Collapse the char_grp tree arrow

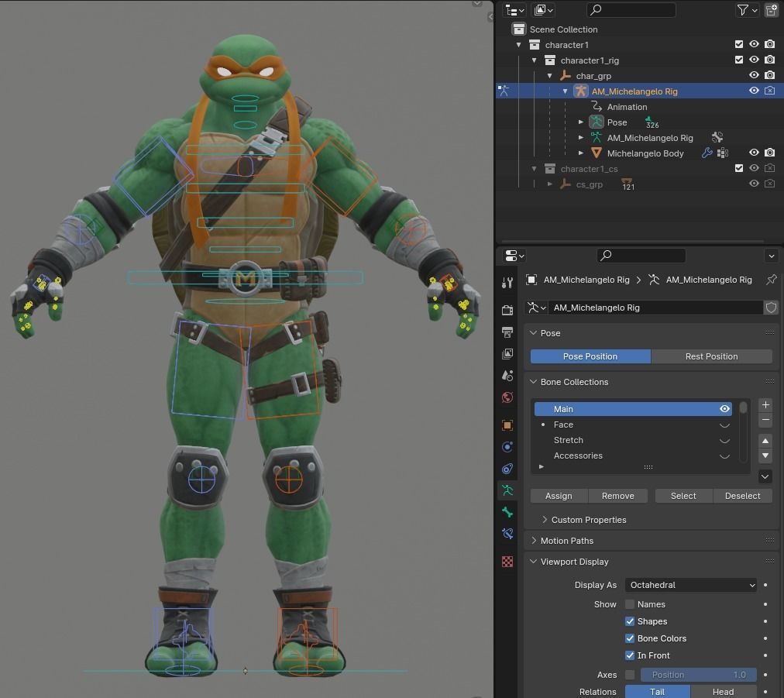(550, 75)
